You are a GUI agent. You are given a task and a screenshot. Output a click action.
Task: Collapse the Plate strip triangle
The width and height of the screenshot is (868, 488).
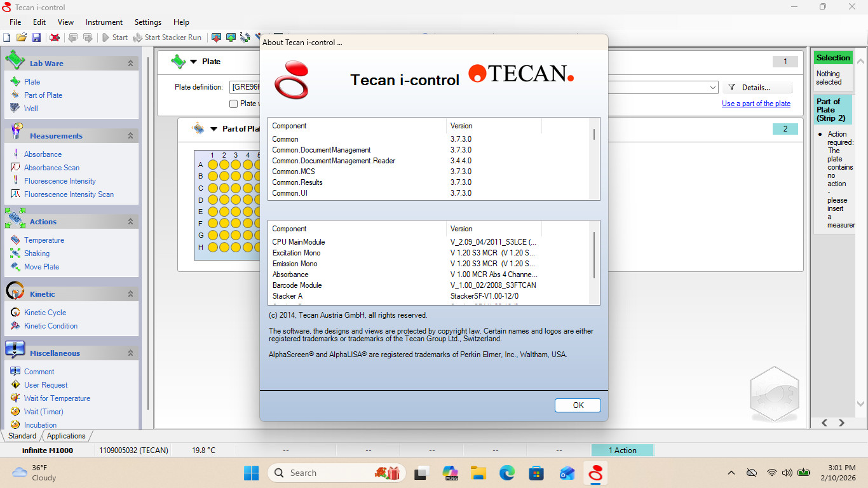[194, 62]
